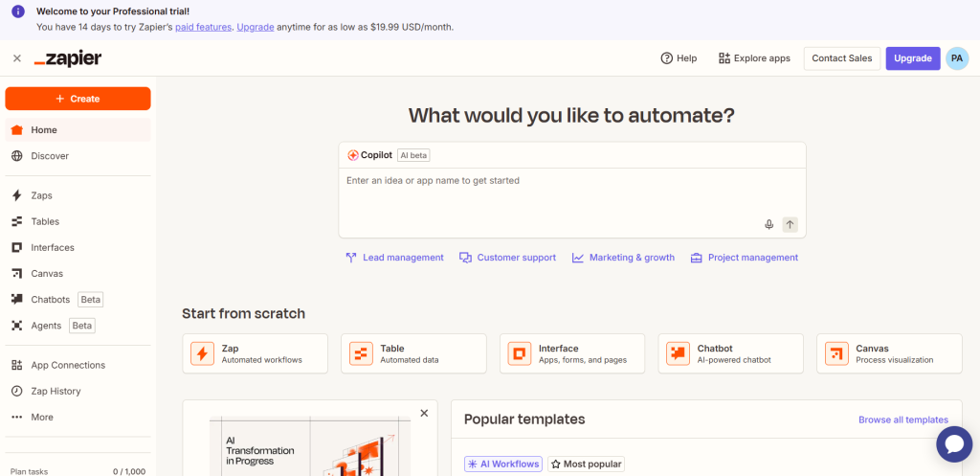The height and width of the screenshot is (476, 980).
Task: Click the paid features link
Action: 203,27
